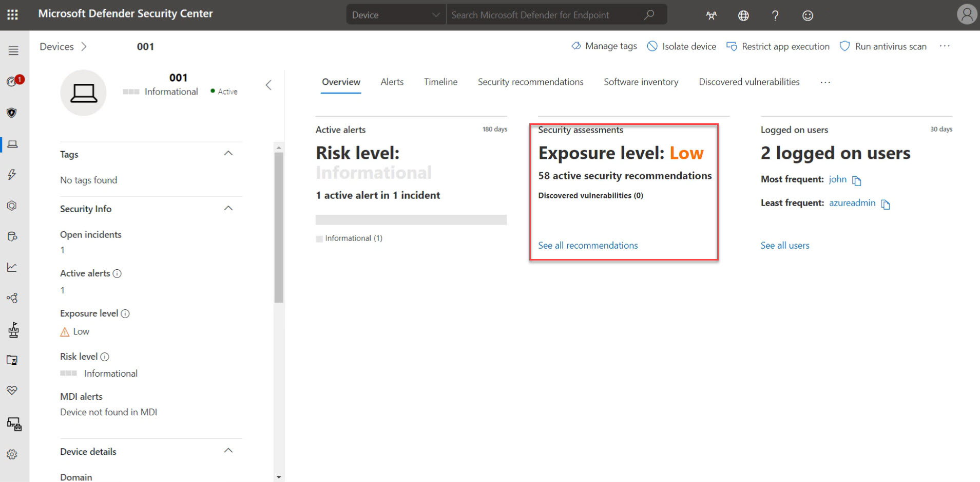Image resolution: width=980 pixels, height=482 pixels.
Task: Switch to the Alerts tab
Action: click(392, 82)
